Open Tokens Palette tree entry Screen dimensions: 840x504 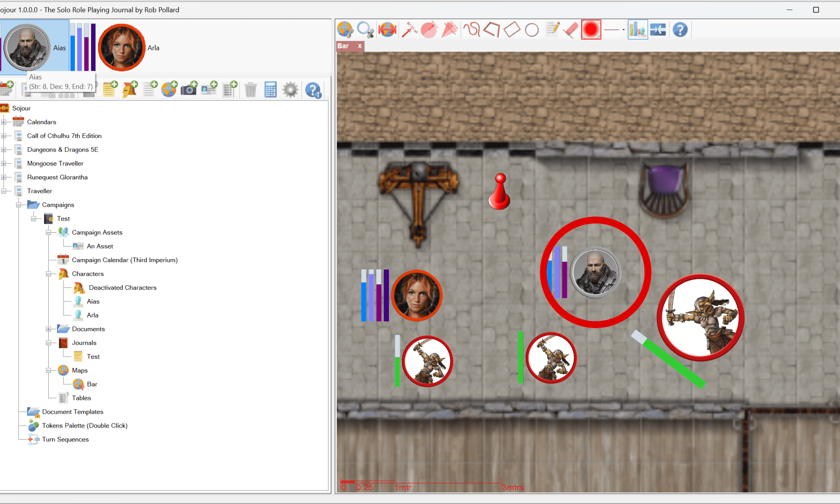coord(84,425)
